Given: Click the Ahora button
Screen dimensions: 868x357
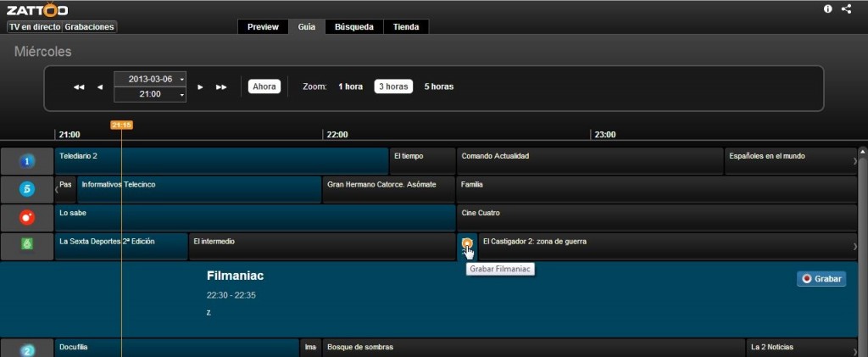Looking at the screenshot, I should tap(264, 86).
